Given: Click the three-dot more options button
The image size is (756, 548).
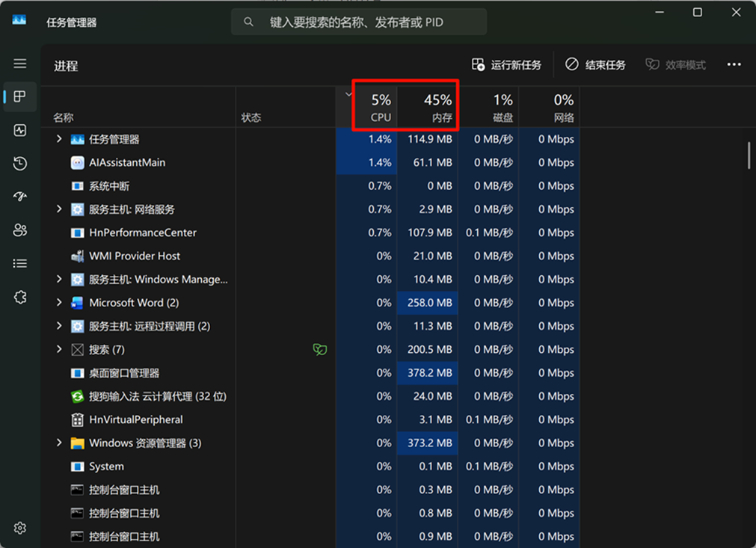Looking at the screenshot, I should pyautogui.click(x=734, y=65).
